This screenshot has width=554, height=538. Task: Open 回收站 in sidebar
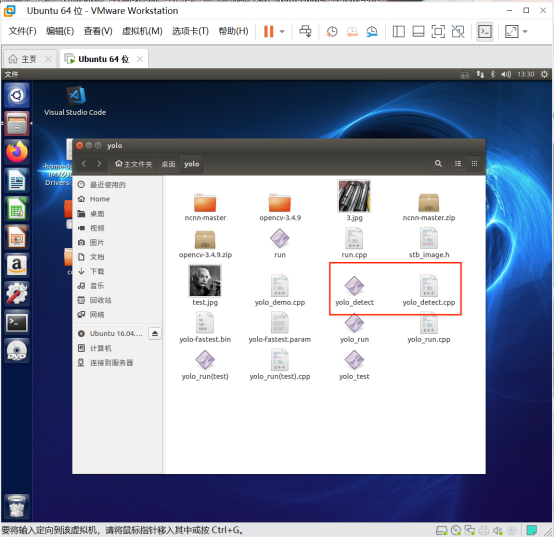coord(117,300)
